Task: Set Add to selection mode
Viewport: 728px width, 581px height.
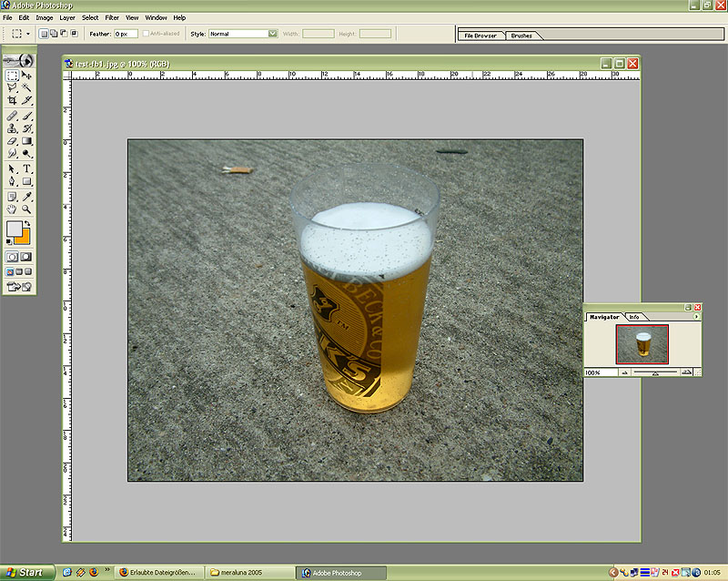Action: tap(54, 34)
